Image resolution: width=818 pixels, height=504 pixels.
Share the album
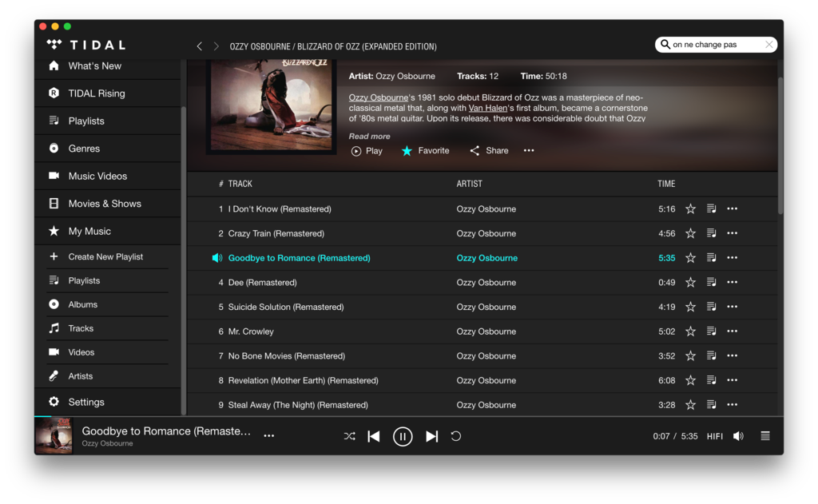pyautogui.click(x=489, y=151)
